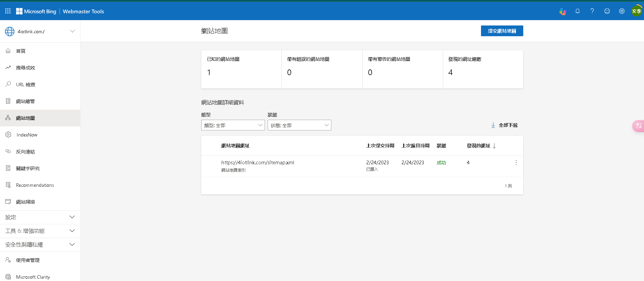Open the sitemap row's more options menu
Screen dimensions: 644x281
click(x=516, y=163)
